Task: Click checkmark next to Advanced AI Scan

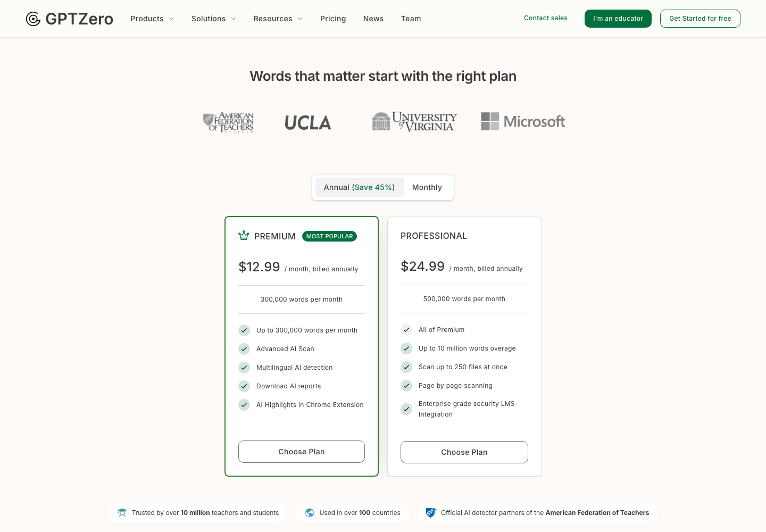Action: [x=244, y=349]
